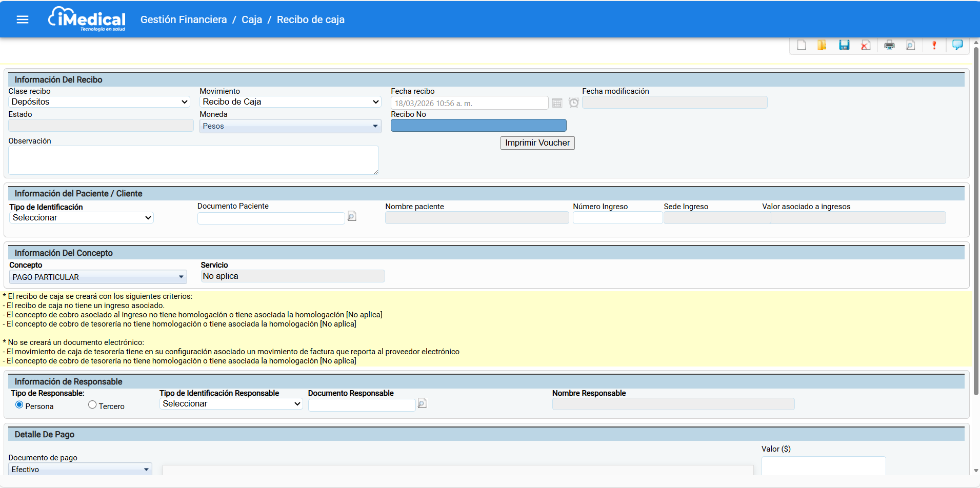Select the Tercero radio button
980x488 pixels.
[x=92, y=405]
